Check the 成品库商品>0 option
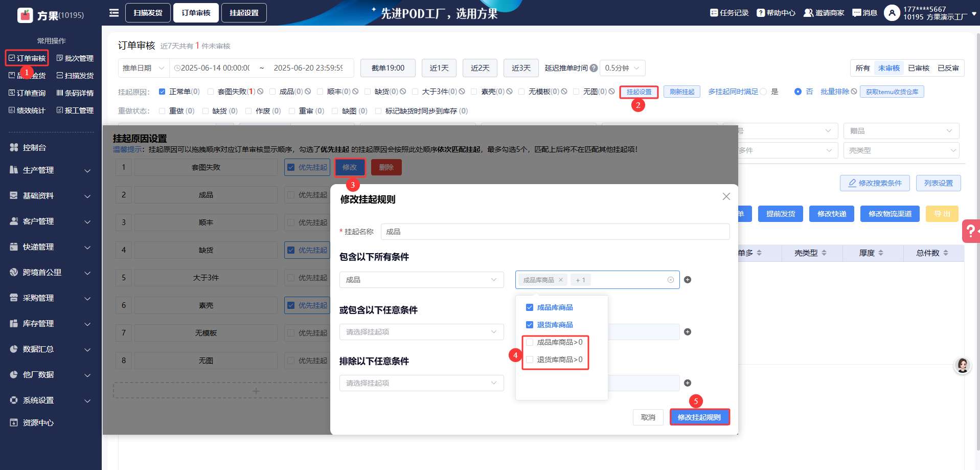The height and width of the screenshot is (470, 980). coord(530,342)
